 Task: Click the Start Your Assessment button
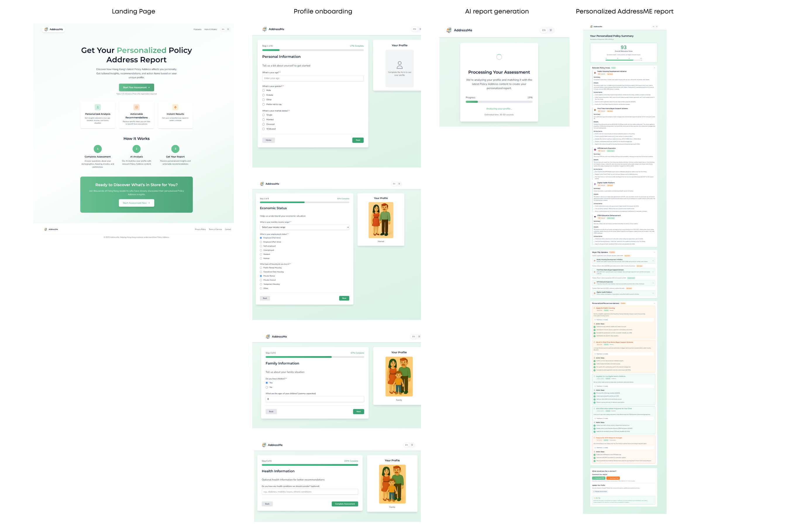point(137,87)
